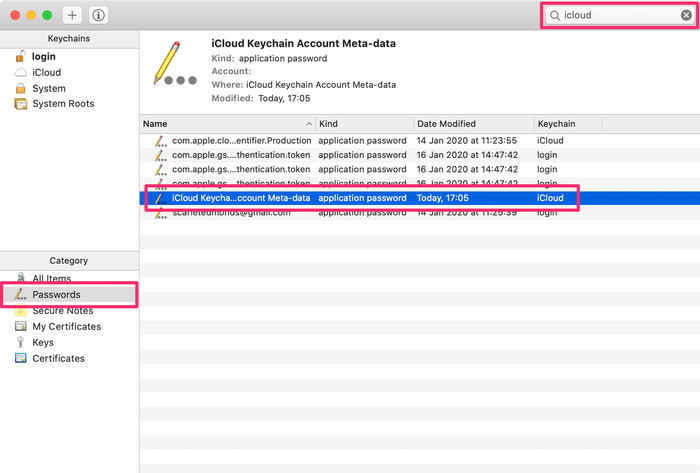Sort list by Date Modified column header
The width and height of the screenshot is (700, 473).
(474, 124)
